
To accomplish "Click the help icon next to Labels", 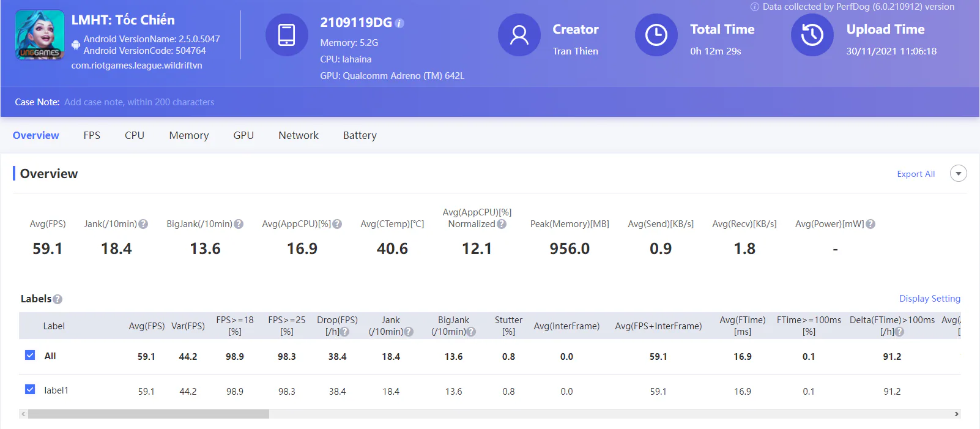I will pyautogui.click(x=58, y=299).
